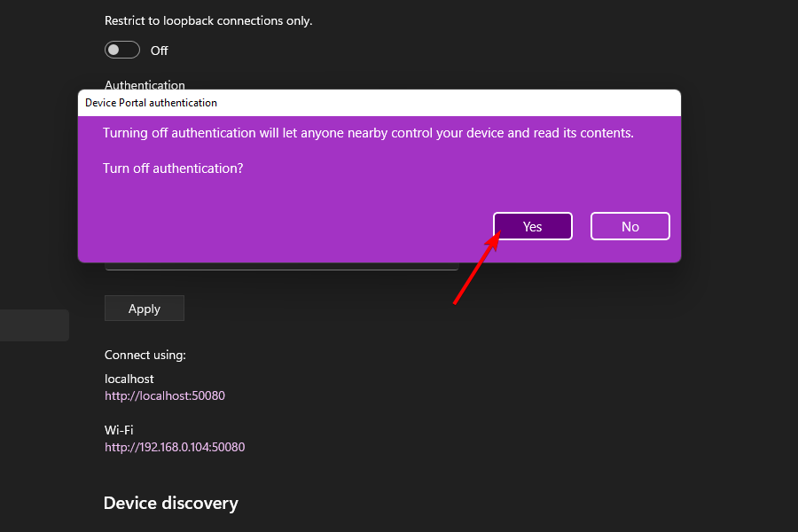Click the warning about turning off authentication
Viewport: 798px width, 532px height.
(x=368, y=133)
